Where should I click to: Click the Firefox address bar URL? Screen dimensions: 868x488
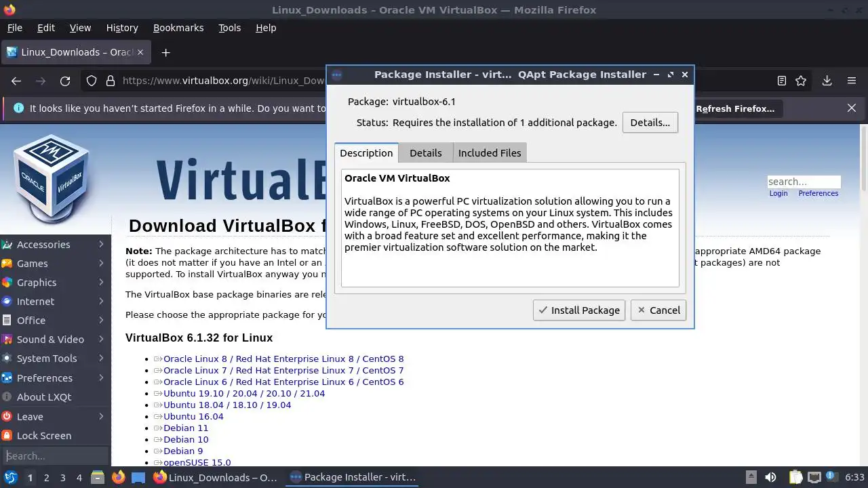tap(224, 81)
